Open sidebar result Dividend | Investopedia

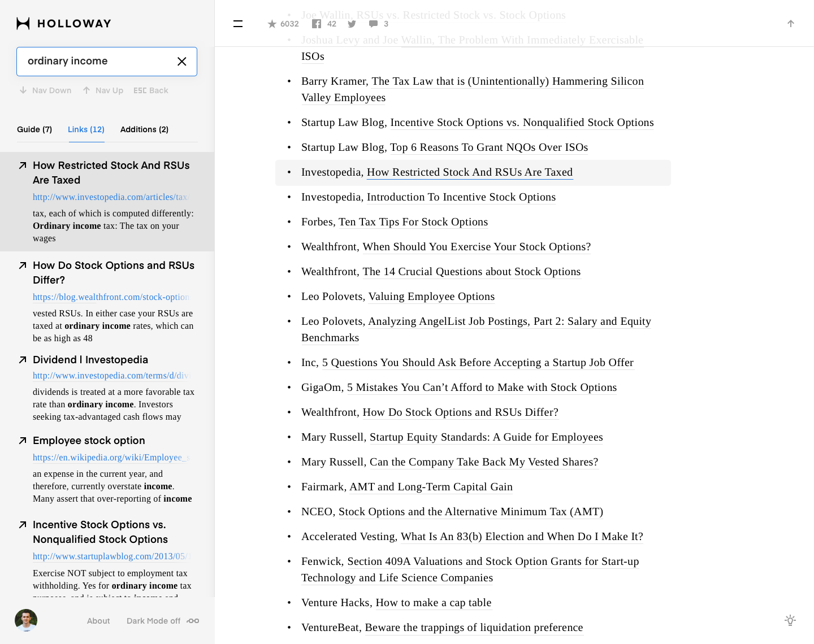90,360
